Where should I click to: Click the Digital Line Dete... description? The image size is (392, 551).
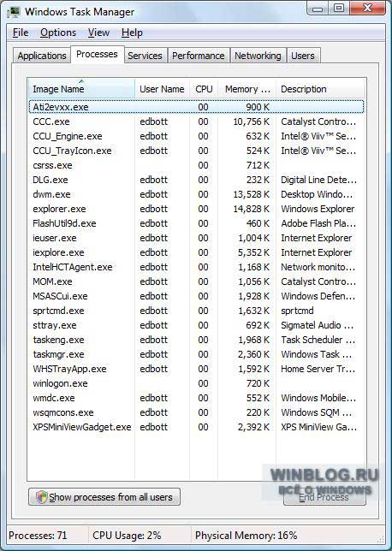(318, 180)
